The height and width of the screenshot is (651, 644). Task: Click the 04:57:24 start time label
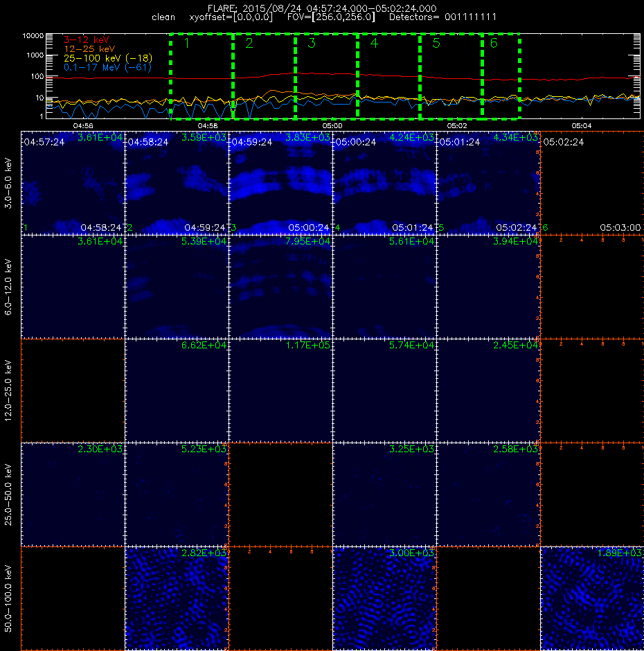(x=44, y=142)
